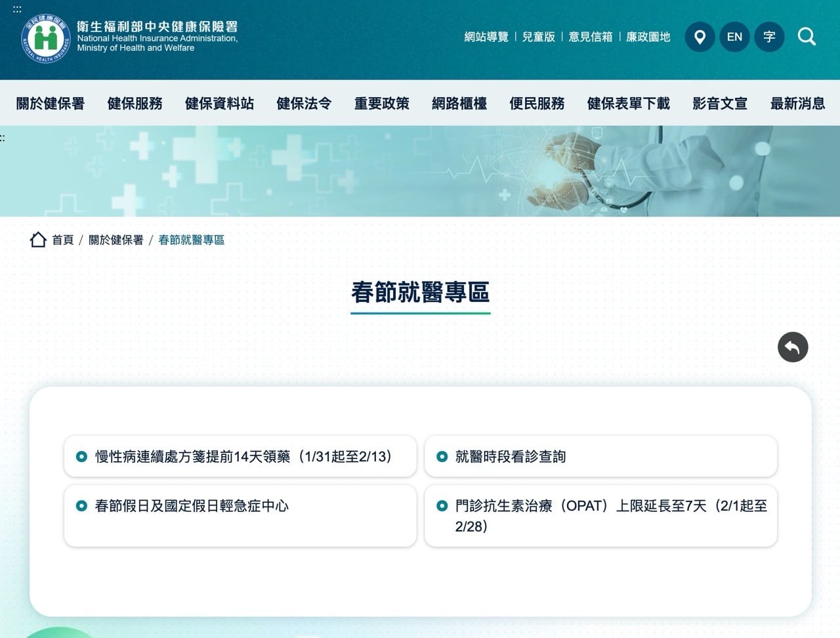The height and width of the screenshot is (638, 840).
Task: Click the home icon in breadcrumb
Action: pyautogui.click(x=38, y=240)
